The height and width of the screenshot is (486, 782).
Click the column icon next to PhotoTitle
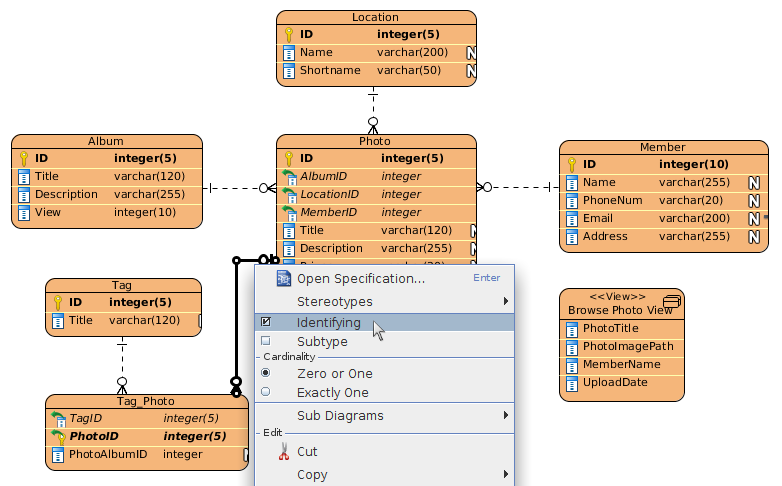pyautogui.click(x=571, y=328)
